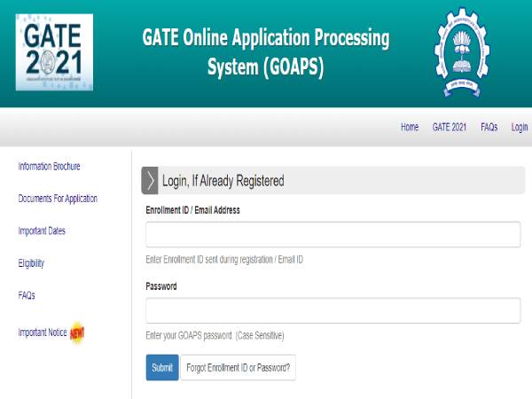
Task: Click the Login, If Already Registered heading
Action: (x=223, y=181)
